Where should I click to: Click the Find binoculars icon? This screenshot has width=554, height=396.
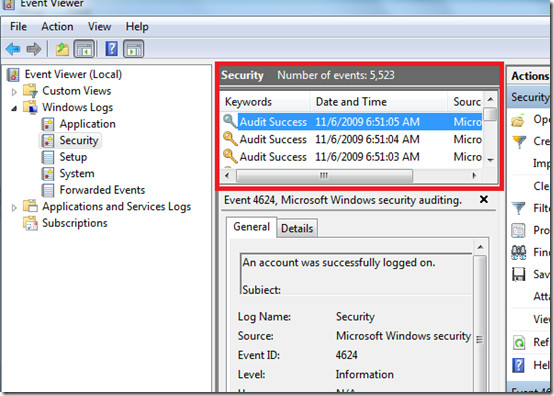(519, 252)
